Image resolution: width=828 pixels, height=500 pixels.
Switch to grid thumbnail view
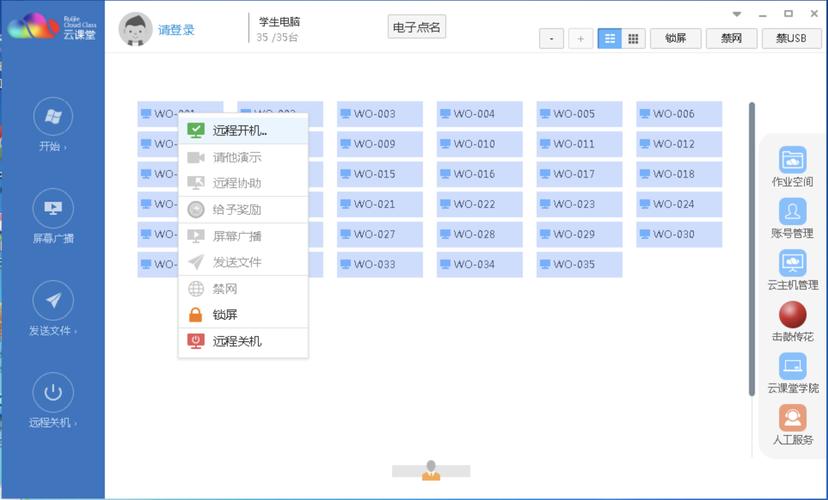(x=633, y=38)
